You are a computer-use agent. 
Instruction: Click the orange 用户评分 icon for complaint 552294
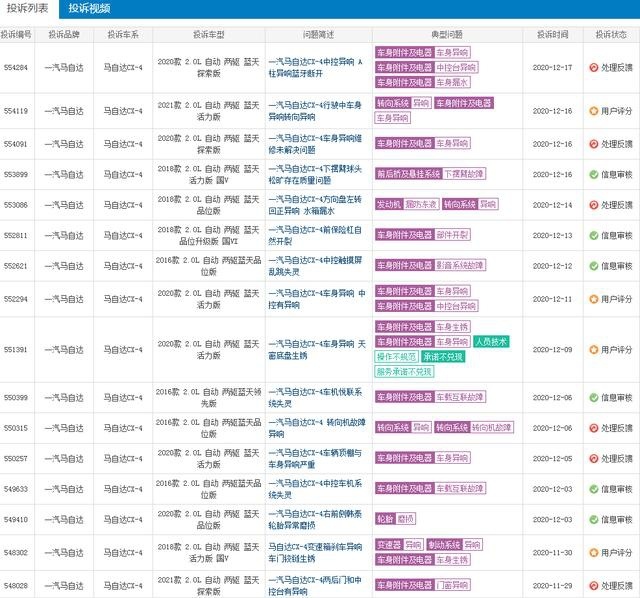click(x=593, y=299)
